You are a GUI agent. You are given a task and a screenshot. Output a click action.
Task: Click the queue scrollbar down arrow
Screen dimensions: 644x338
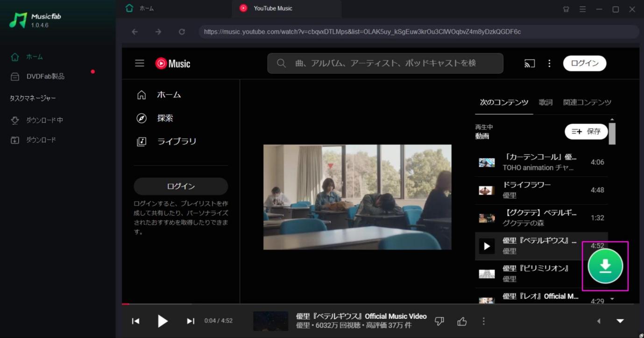coord(612,299)
